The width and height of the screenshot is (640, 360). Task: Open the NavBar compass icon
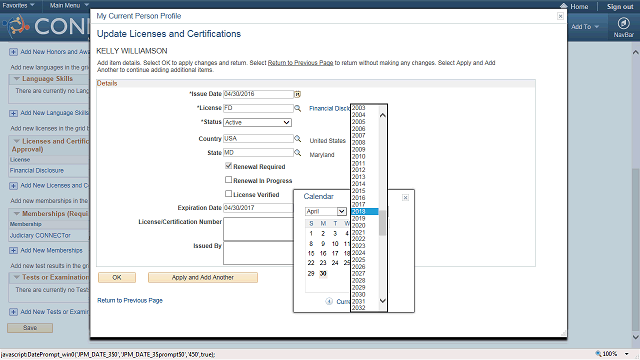pyautogui.click(x=623, y=23)
